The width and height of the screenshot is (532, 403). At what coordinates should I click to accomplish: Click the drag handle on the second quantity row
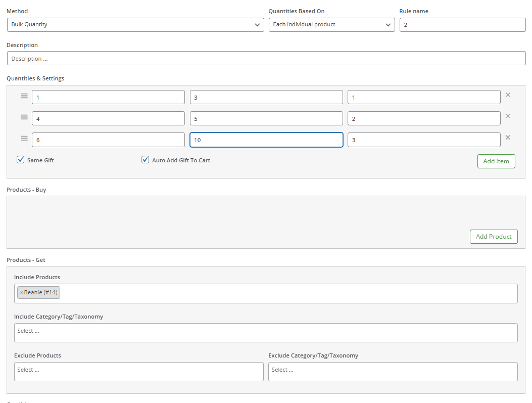pos(24,117)
